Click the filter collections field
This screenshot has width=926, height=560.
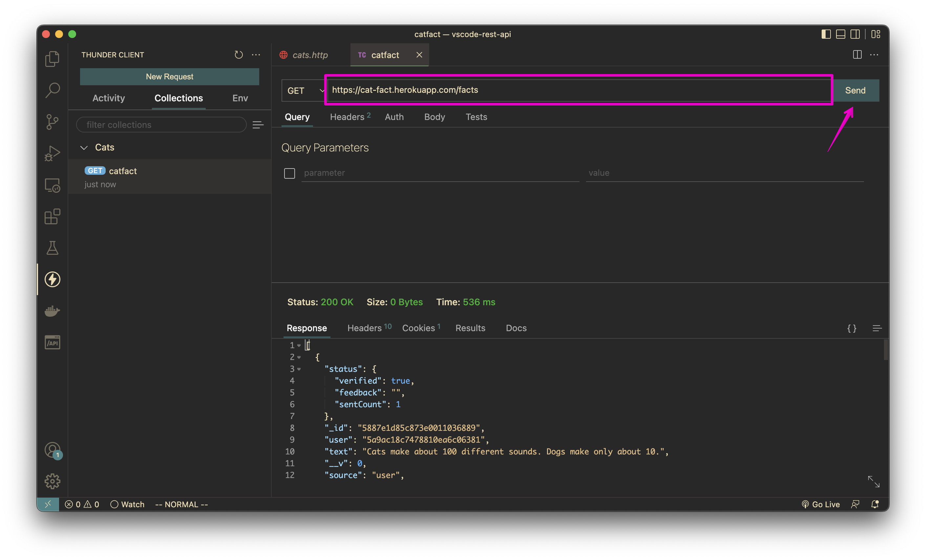click(161, 125)
